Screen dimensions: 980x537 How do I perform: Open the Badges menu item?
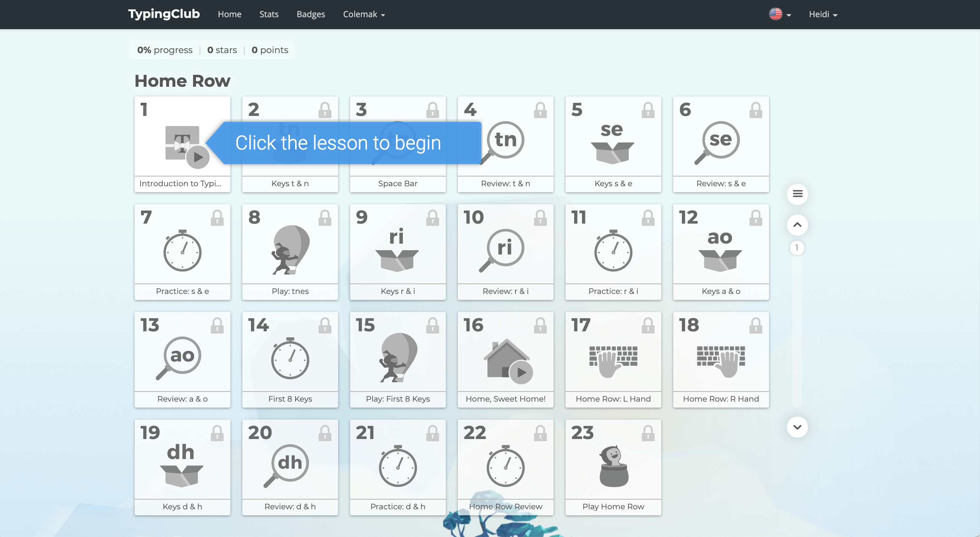(x=310, y=15)
